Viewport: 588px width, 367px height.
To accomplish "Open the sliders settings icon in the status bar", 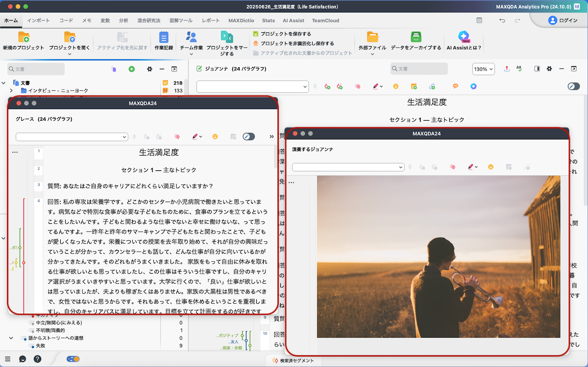I will point(8,359).
